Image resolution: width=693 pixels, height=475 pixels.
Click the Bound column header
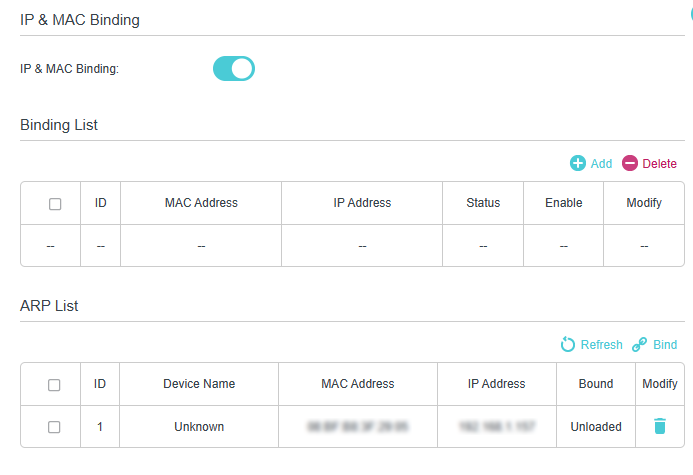tap(596, 384)
